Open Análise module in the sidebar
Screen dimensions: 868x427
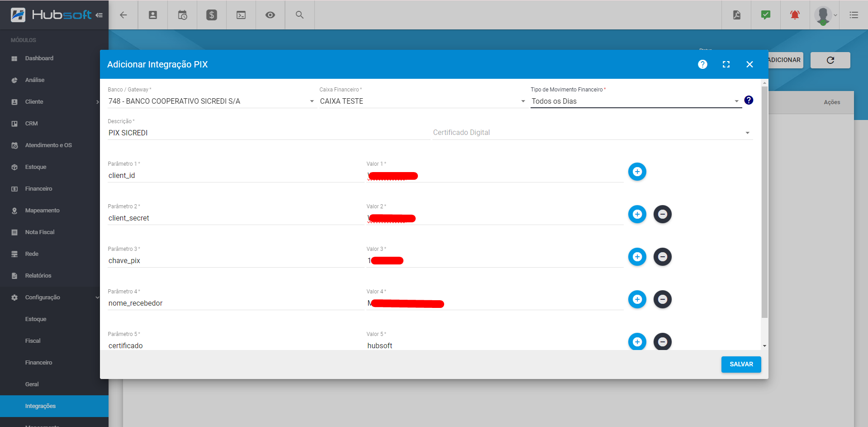pos(54,80)
